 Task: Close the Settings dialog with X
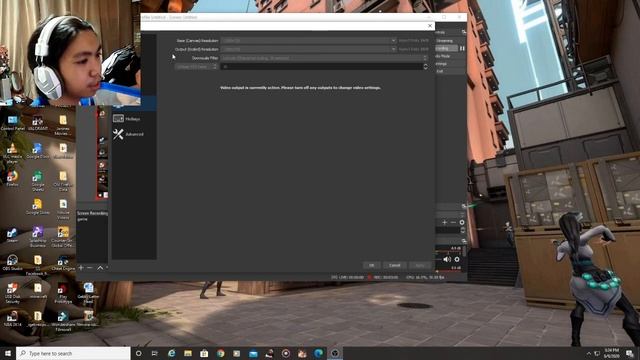tap(430, 26)
